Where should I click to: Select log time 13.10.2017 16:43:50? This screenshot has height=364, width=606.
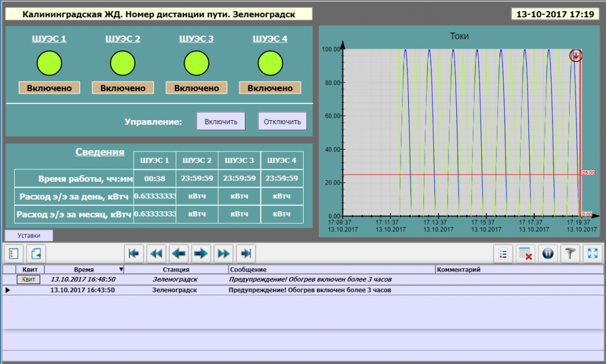click(82, 290)
